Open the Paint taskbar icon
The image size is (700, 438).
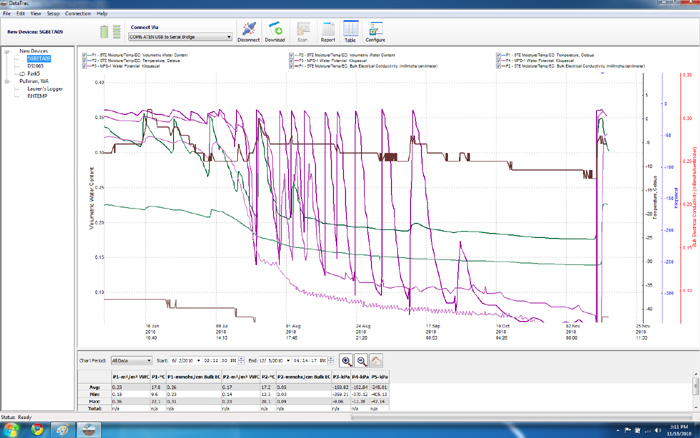pos(62,430)
